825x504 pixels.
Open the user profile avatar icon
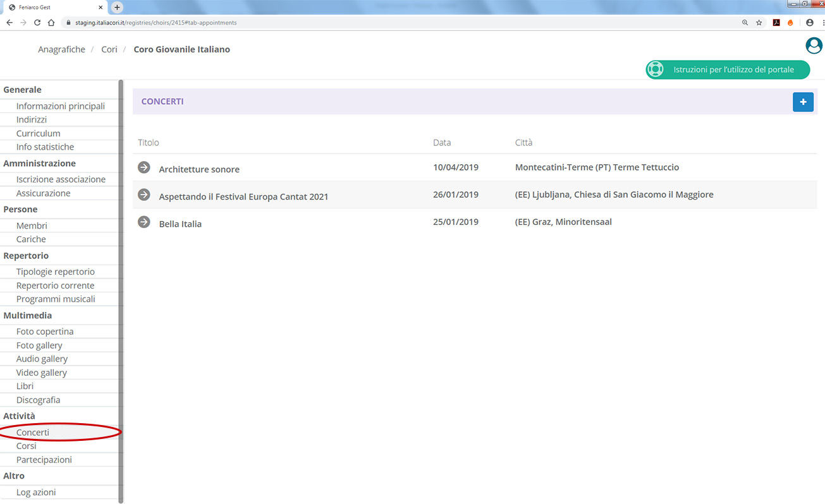pos(814,45)
